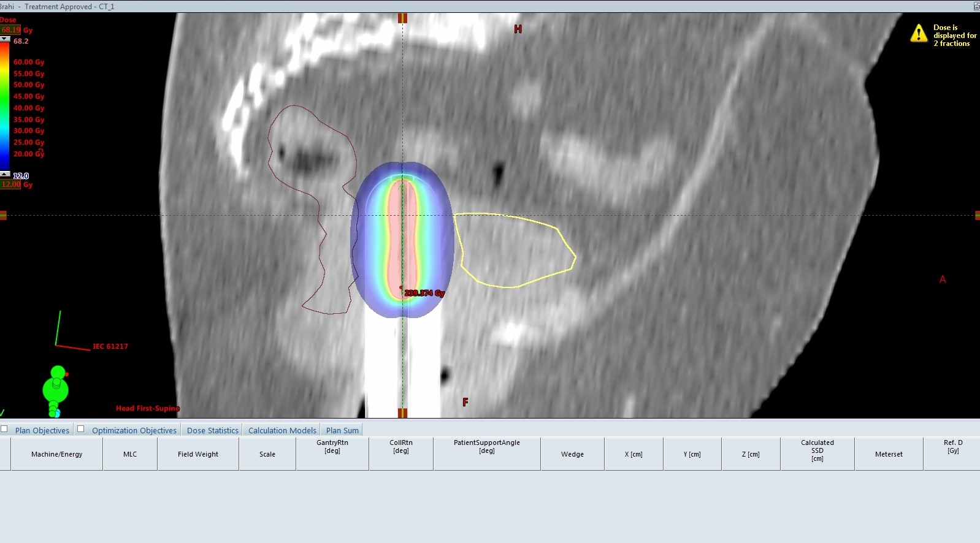This screenshot has width=980, height=543.
Task: Select the Plan Sum tab
Action: 342,430
